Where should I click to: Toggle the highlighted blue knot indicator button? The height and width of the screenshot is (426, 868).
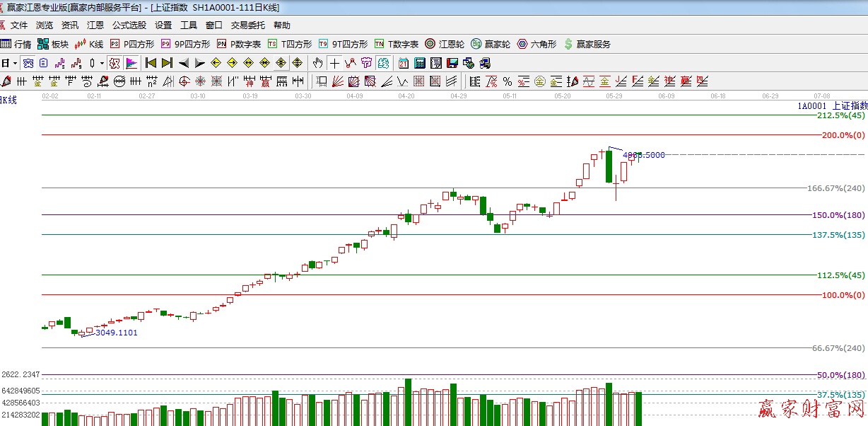(28, 63)
